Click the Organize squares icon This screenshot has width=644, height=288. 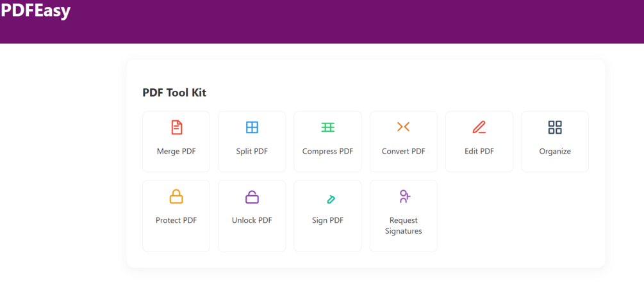click(x=555, y=127)
